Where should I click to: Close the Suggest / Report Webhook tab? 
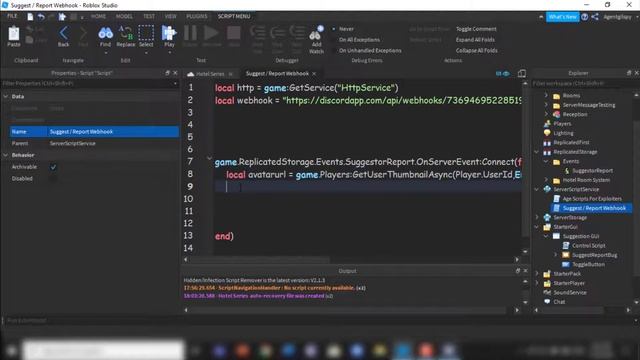coord(314,74)
